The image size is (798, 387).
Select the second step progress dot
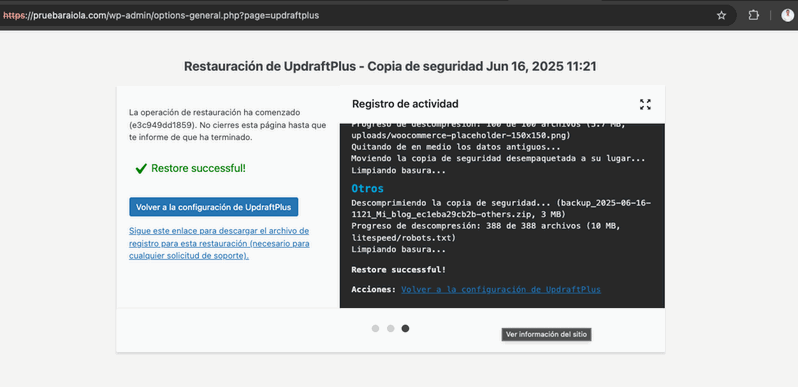point(390,328)
